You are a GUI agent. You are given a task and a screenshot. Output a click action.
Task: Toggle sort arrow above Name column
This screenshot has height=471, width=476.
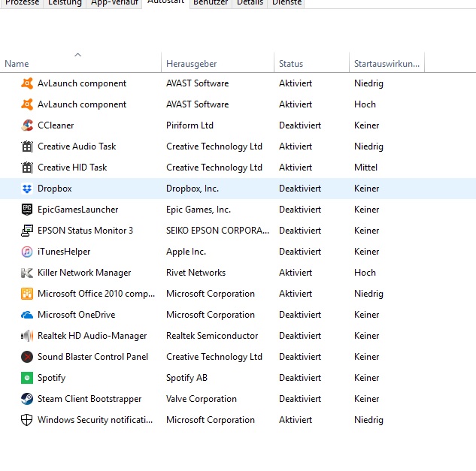pos(78,55)
